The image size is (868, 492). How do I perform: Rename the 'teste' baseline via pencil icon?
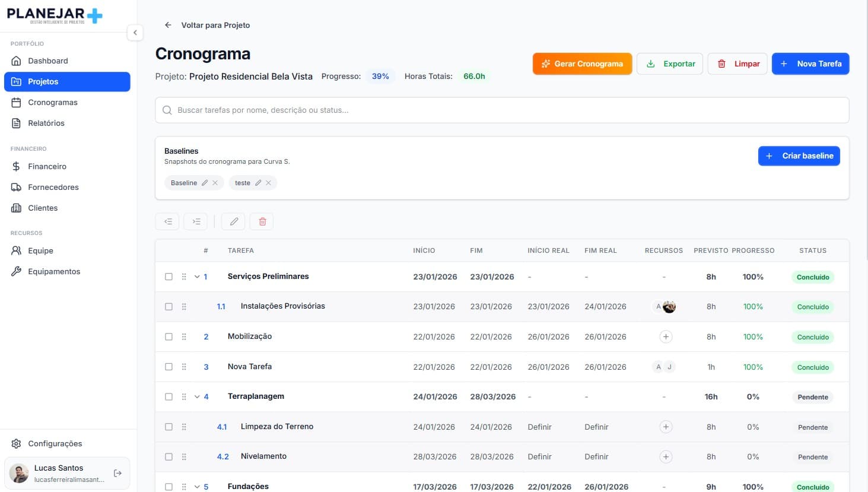258,183
